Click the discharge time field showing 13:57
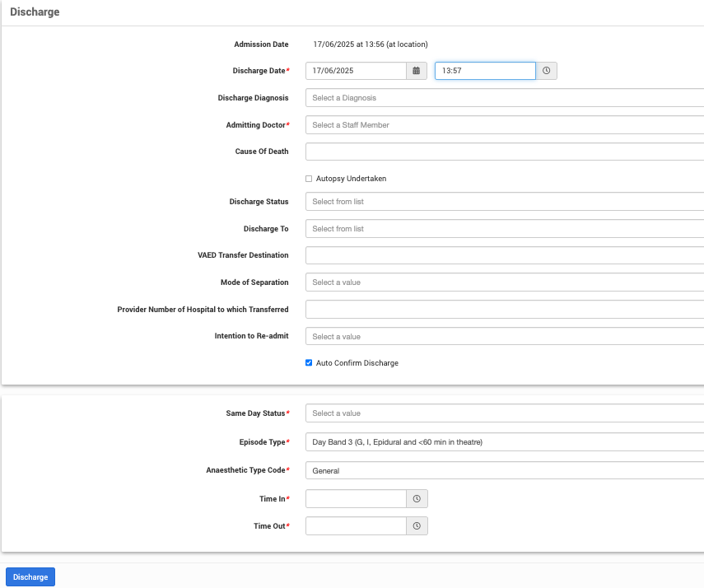This screenshot has width=704, height=588. pyautogui.click(x=484, y=71)
